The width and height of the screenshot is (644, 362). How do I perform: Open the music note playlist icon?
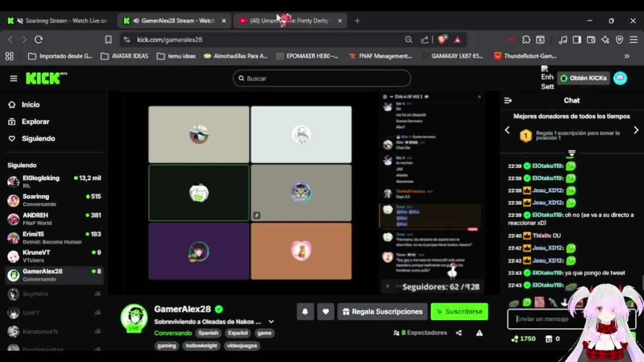[563, 40]
